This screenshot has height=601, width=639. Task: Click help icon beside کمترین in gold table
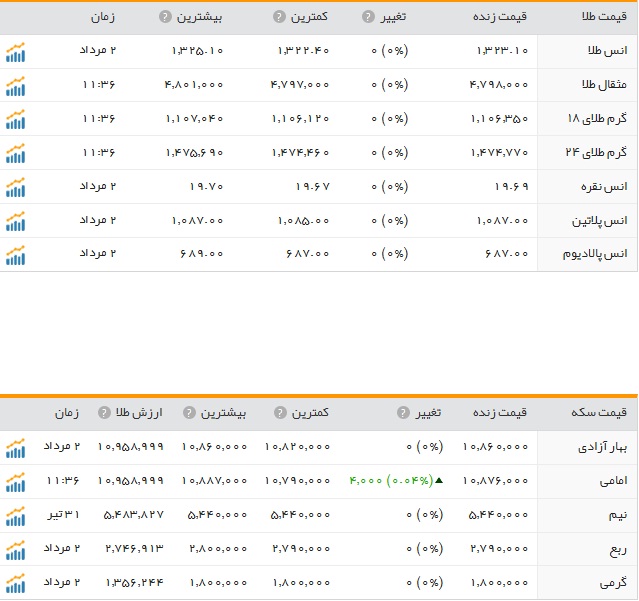pyautogui.click(x=279, y=17)
